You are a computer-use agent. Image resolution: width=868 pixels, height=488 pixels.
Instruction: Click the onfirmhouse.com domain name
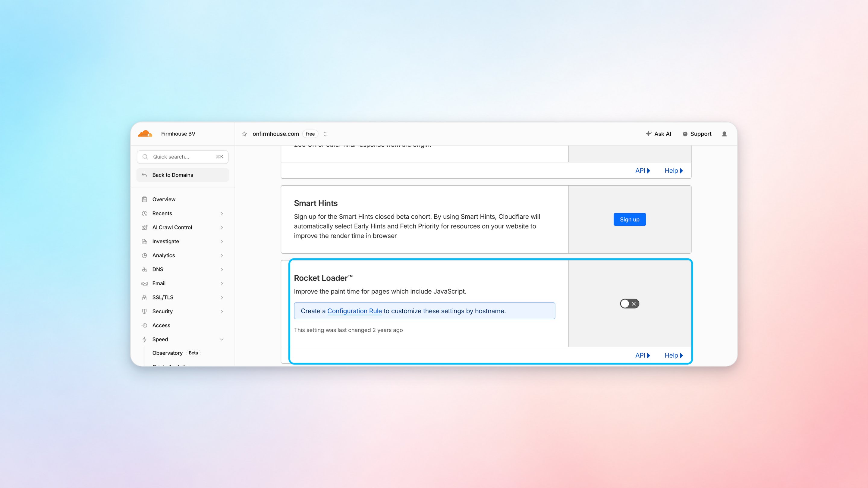(276, 134)
